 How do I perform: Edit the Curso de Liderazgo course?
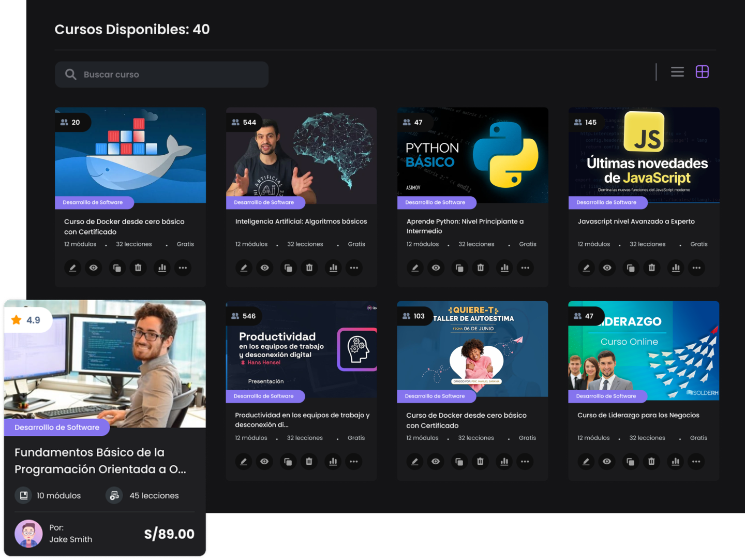tap(586, 461)
